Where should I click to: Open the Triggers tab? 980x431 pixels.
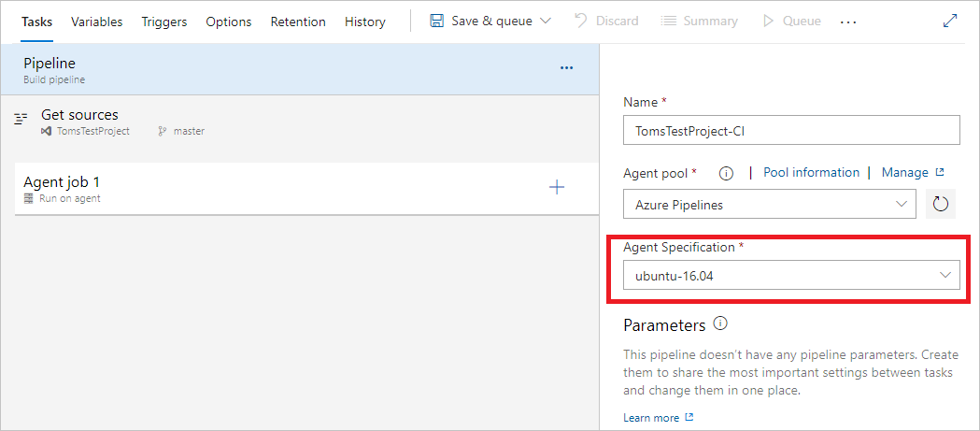pyautogui.click(x=164, y=22)
